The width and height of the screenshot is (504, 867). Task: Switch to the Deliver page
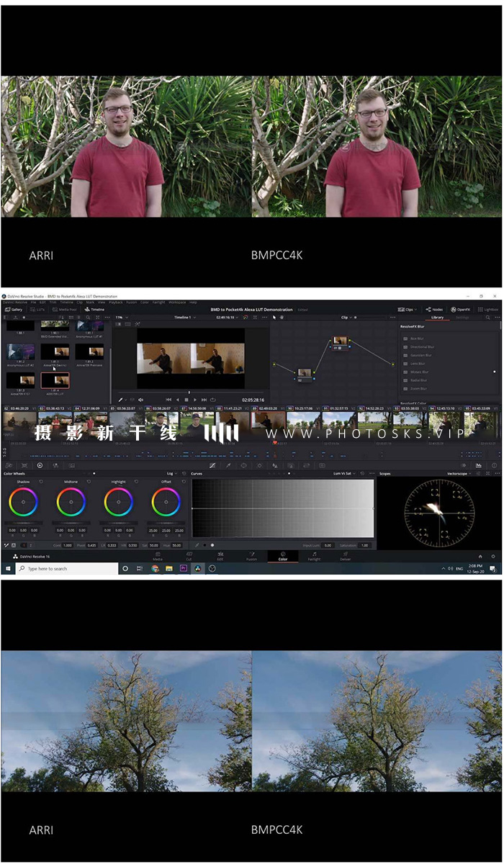pyautogui.click(x=346, y=557)
